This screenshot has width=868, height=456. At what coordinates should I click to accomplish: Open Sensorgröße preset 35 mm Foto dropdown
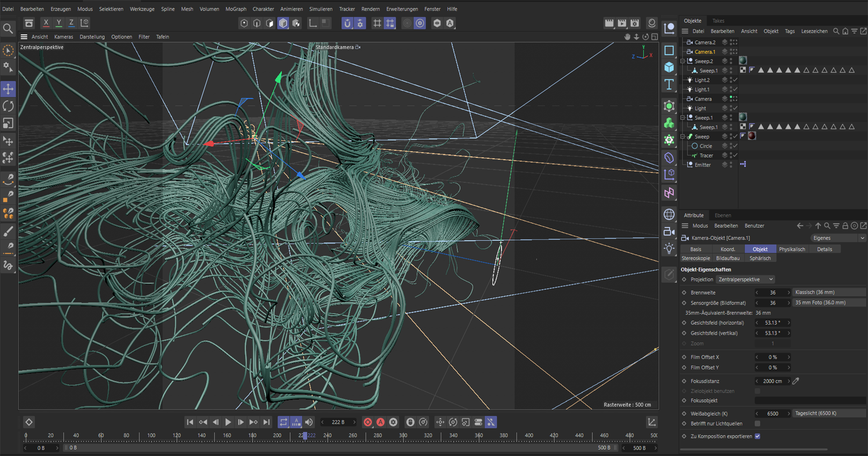click(829, 303)
